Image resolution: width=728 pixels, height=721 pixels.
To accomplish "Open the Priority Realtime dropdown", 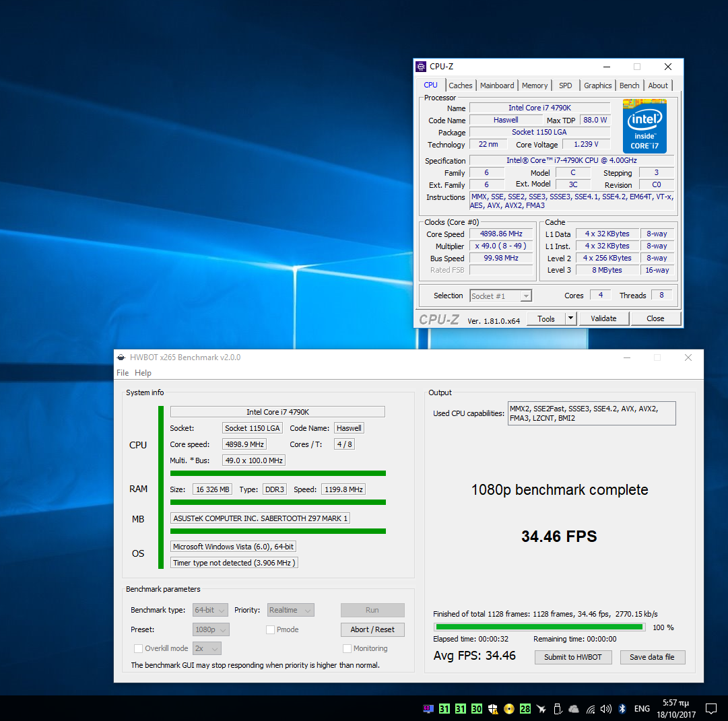I will click(x=291, y=610).
